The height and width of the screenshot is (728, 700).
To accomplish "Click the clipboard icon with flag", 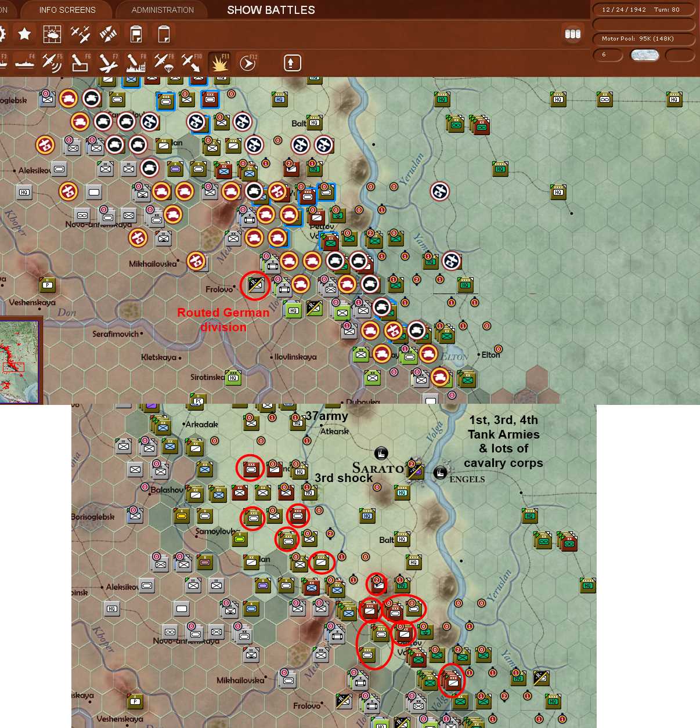I will coord(136,34).
